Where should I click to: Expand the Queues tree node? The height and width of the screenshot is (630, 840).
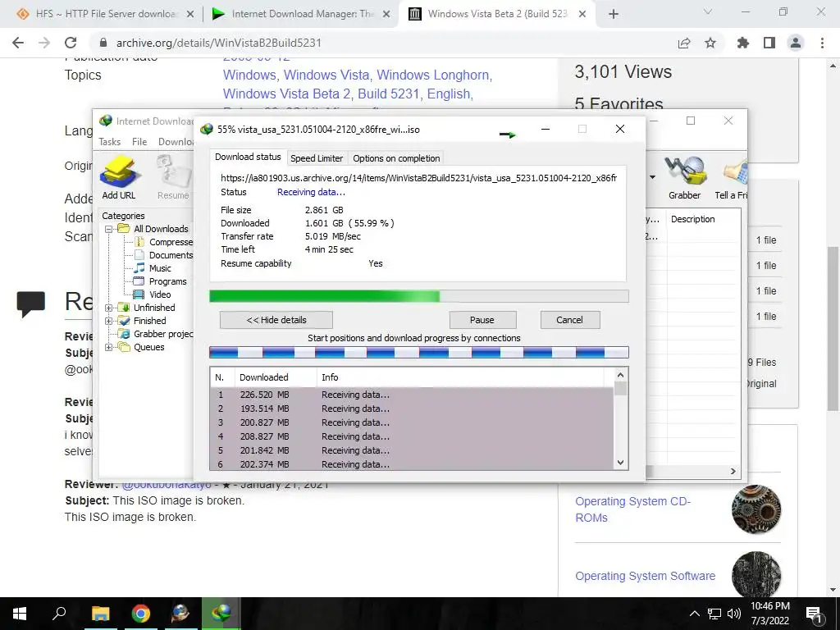[109, 347]
